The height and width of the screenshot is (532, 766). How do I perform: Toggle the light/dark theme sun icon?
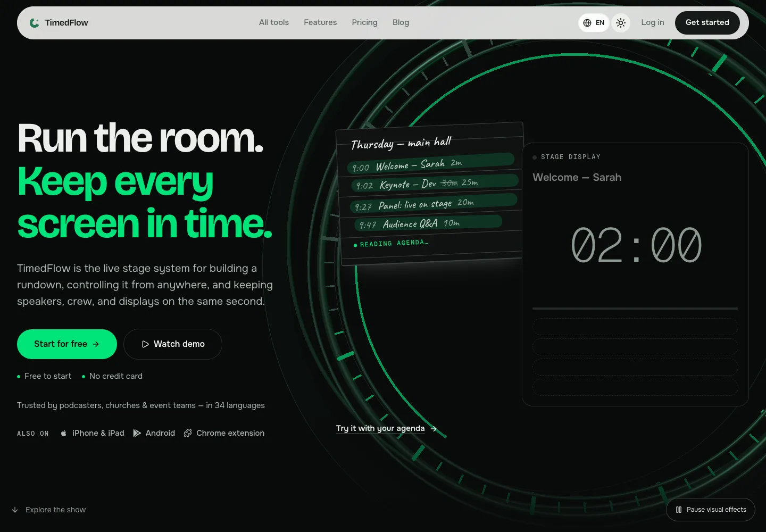(x=621, y=23)
